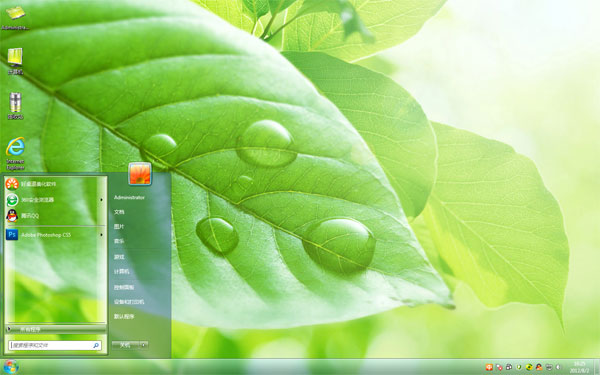Screen dimensions: 600x375
Task: Open the orange desktop beautify software entry
Action: click(x=55, y=184)
